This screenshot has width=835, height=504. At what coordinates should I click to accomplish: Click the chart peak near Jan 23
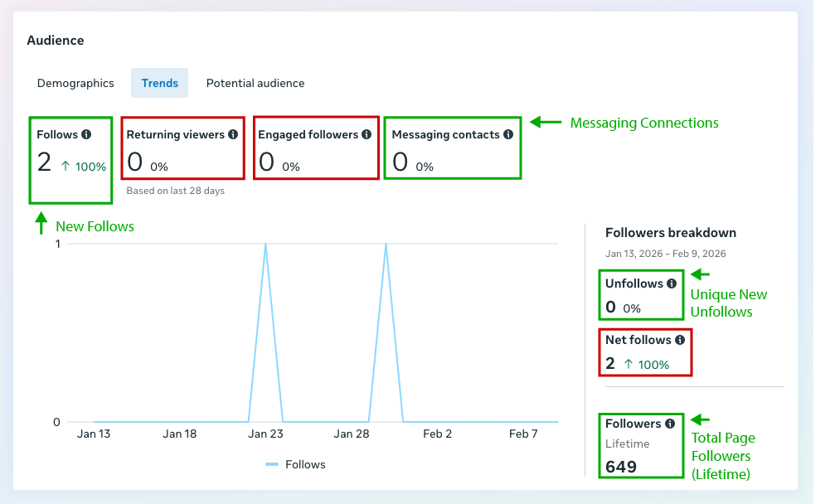click(x=265, y=245)
